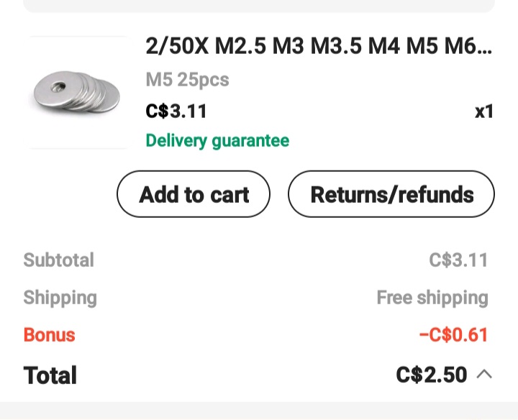Select the Bonus discount −C$0.61
Screen dimensions: 518x420
point(453,334)
